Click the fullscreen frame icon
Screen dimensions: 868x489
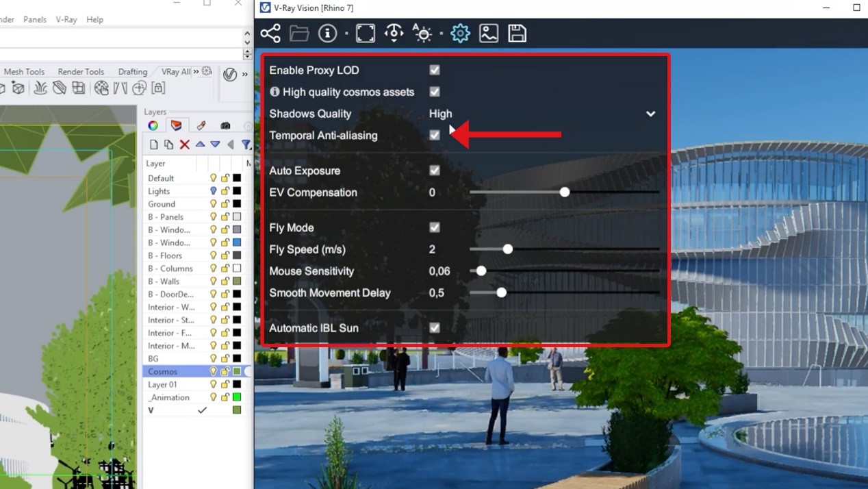pos(366,33)
